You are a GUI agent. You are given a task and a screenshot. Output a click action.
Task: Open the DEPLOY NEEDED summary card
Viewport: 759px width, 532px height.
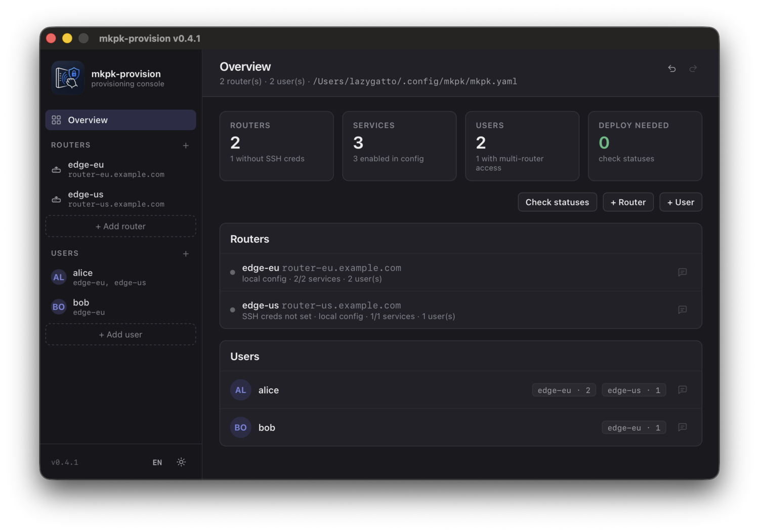click(x=645, y=146)
